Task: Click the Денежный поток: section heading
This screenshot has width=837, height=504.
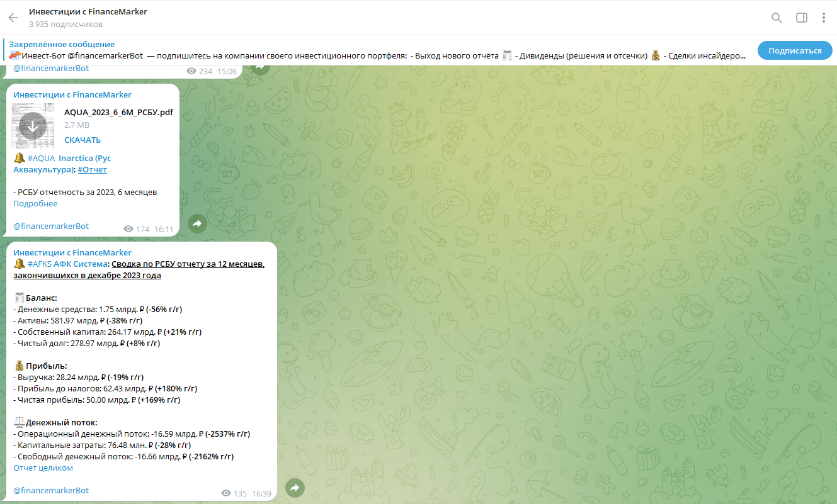Action: tap(62, 423)
